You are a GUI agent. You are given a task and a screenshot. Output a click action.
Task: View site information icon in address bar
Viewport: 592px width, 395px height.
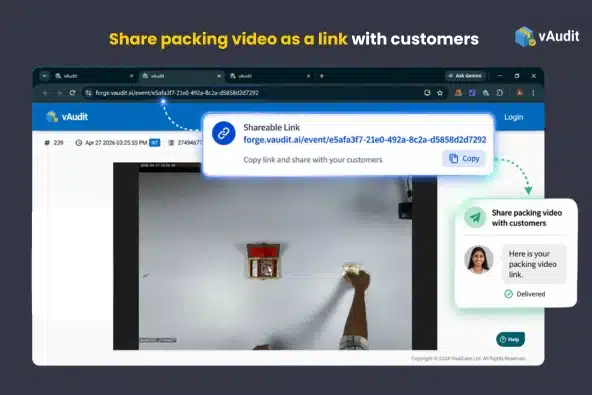click(x=88, y=93)
